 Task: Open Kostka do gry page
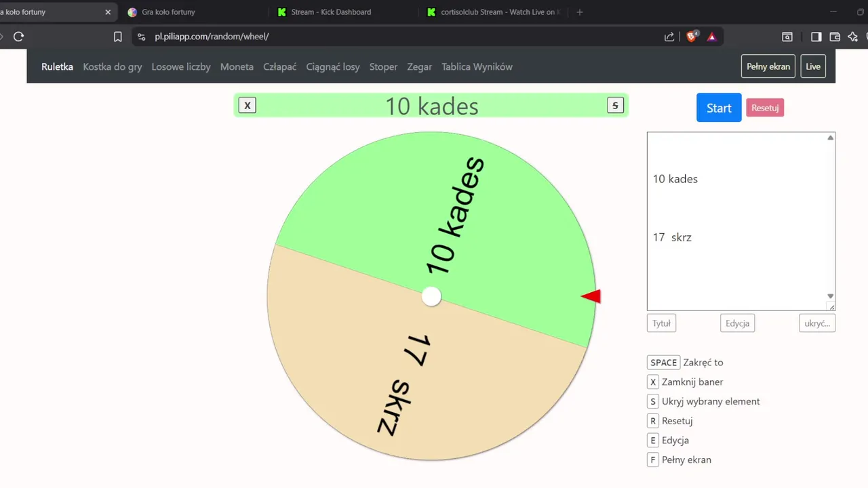[x=113, y=66]
